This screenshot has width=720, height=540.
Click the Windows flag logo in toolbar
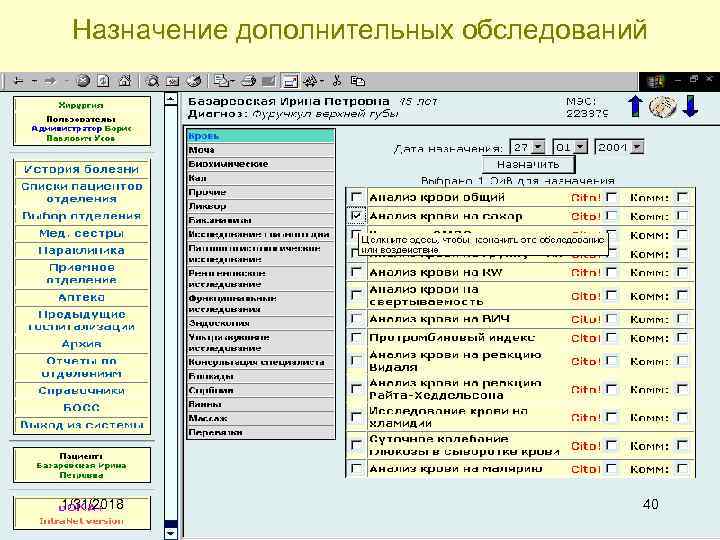pos(656,81)
